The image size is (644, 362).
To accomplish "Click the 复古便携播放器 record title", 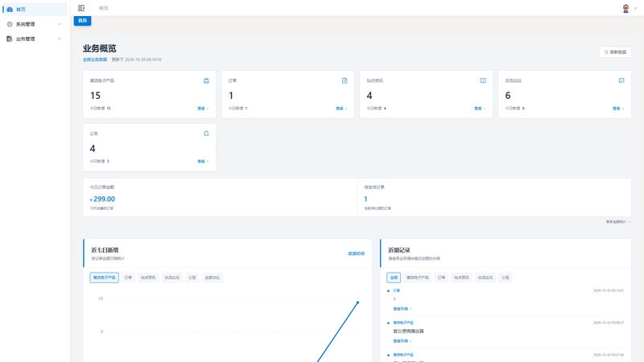I will pos(408,331).
